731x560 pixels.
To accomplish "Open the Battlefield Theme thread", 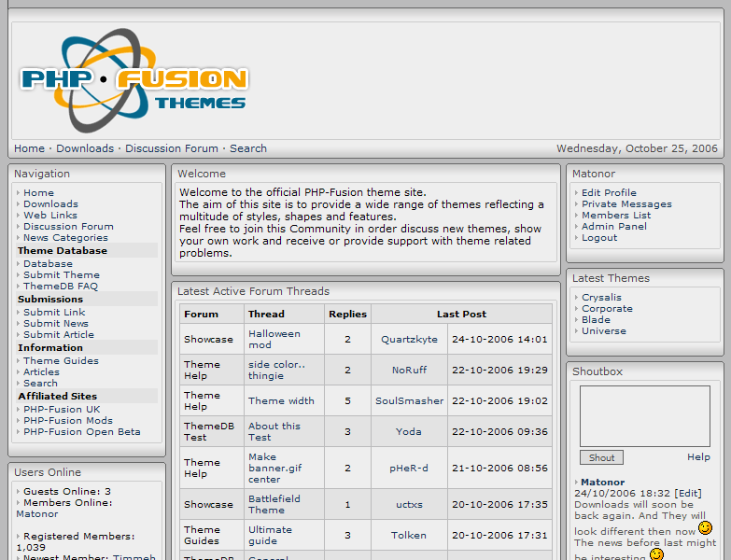I will pyautogui.click(x=274, y=504).
